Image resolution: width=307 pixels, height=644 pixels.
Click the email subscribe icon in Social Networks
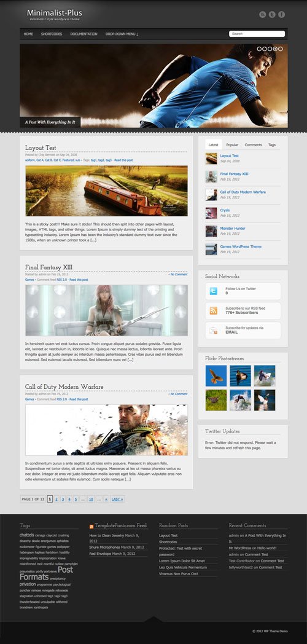pos(214,330)
